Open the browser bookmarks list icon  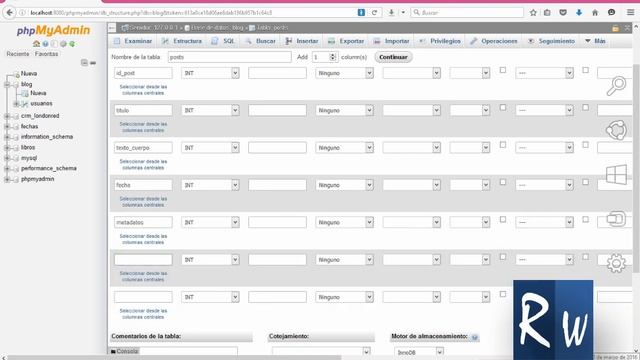547,13
